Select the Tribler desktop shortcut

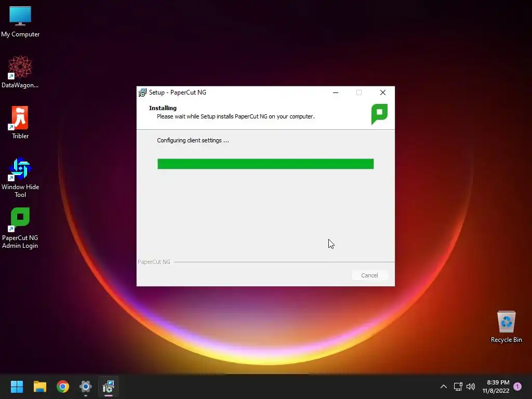(x=20, y=123)
